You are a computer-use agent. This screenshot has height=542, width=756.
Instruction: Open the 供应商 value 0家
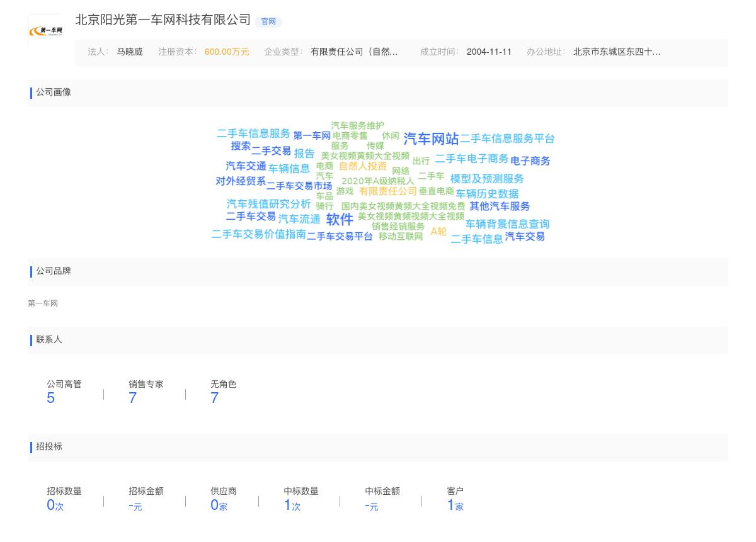click(x=219, y=505)
